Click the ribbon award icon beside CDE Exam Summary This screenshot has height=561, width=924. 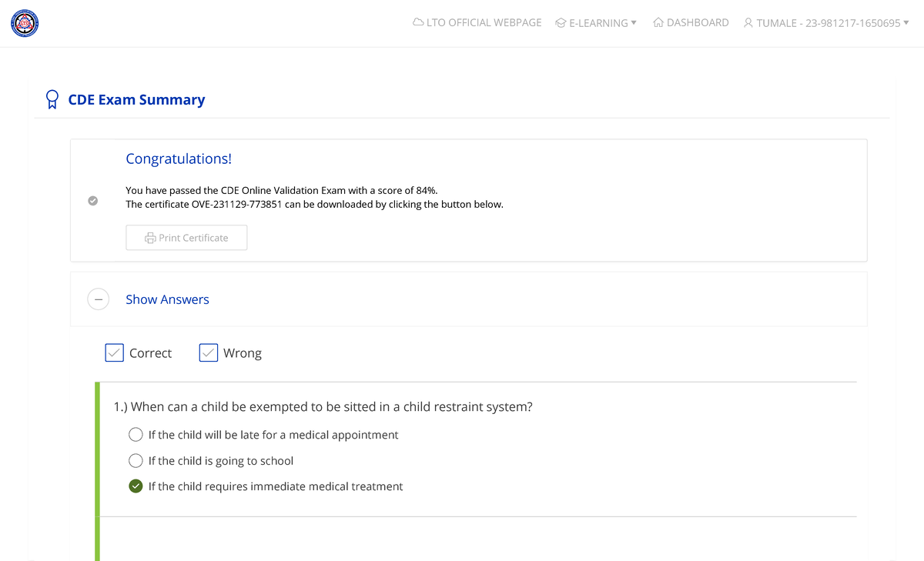pos(52,99)
